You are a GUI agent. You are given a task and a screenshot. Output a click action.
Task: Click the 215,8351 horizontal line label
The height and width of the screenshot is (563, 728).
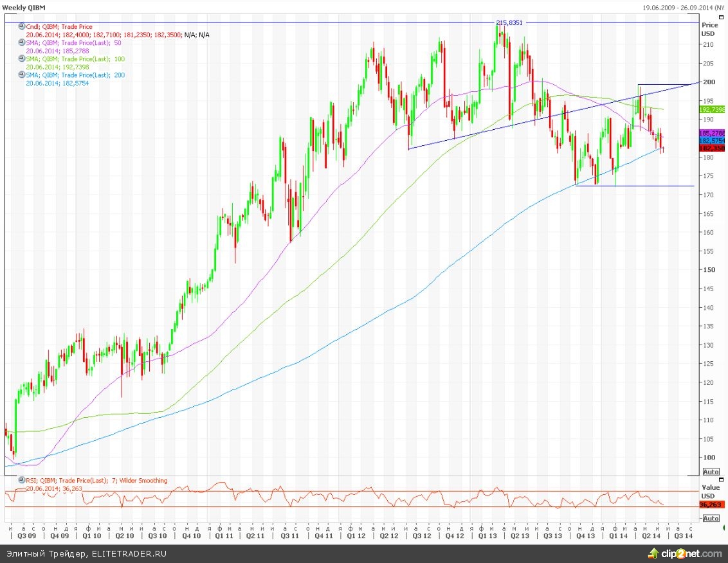[x=509, y=22]
